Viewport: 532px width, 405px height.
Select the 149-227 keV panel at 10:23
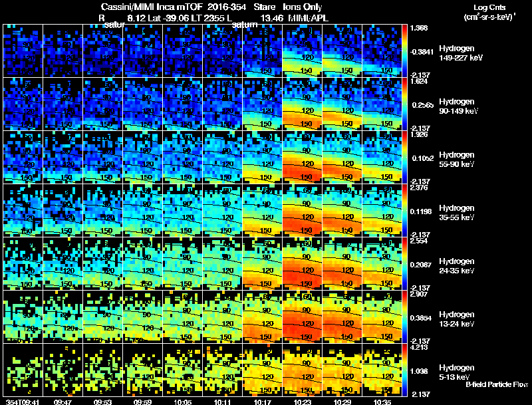tap(302, 51)
